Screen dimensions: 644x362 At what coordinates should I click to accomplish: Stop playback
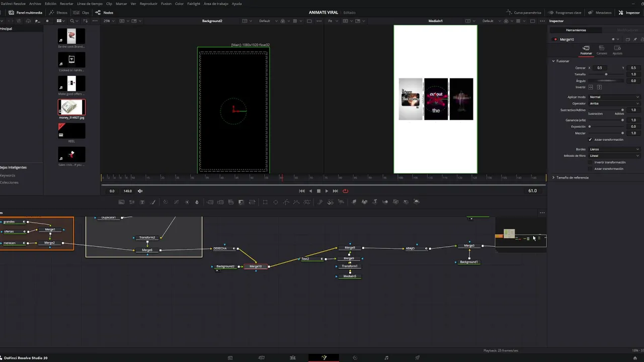[x=318, y=191]
